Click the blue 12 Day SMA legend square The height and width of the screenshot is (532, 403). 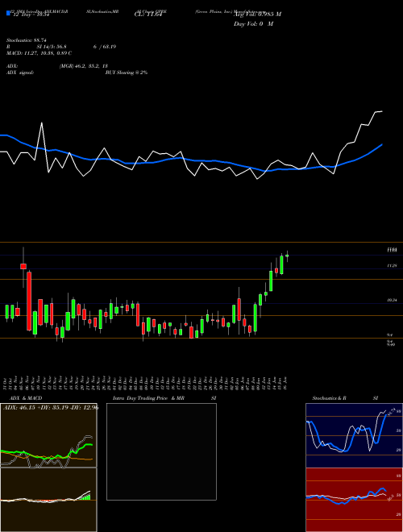pyautogui.click(x=8, y=14)
